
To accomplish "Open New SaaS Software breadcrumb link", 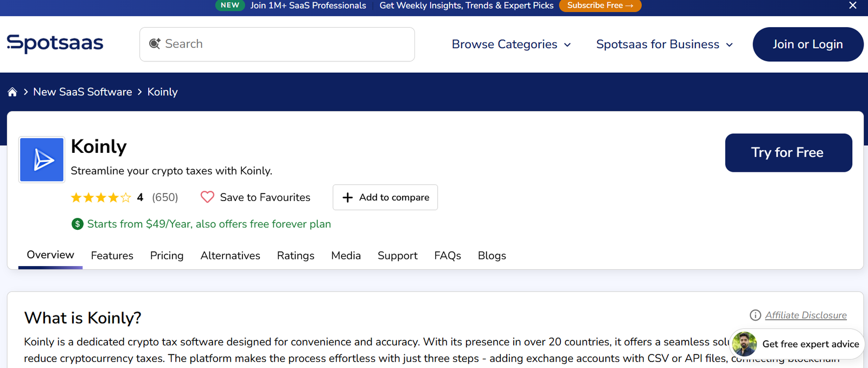I will 82,92.
